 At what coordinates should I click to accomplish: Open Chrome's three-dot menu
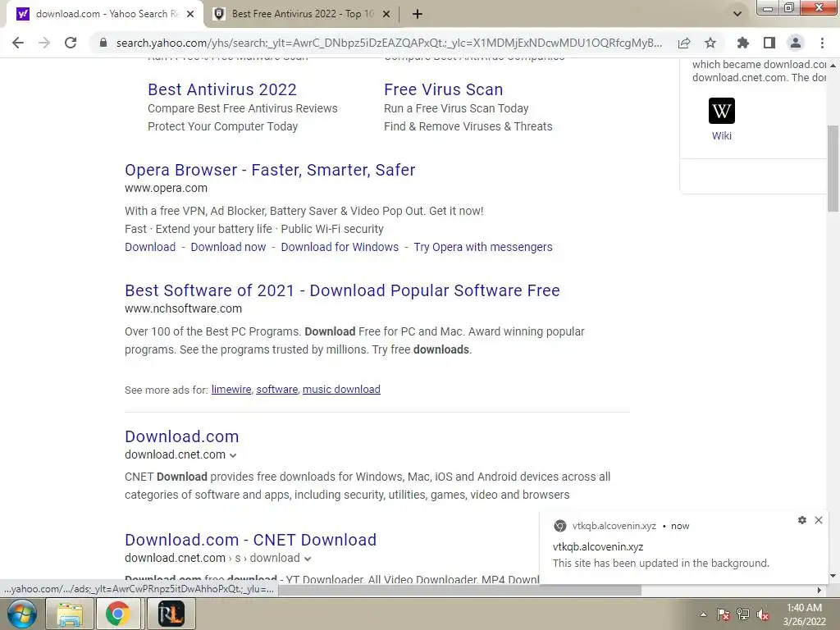[x=822, y=43]
